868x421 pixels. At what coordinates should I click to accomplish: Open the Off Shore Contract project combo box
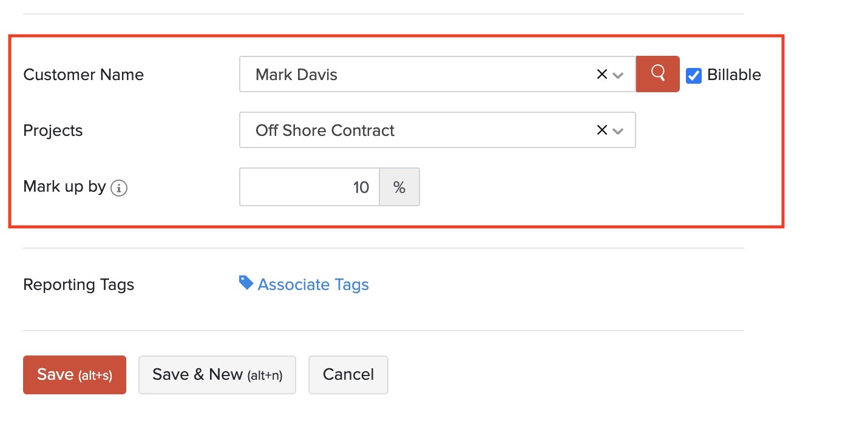(x=413, y=130)
